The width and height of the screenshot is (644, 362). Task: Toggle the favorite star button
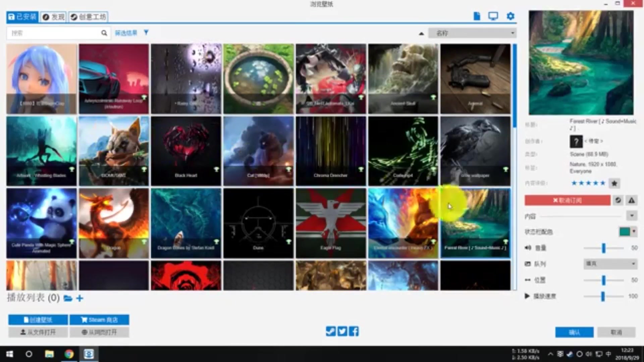pyautogui.click(x=614, y=183)
